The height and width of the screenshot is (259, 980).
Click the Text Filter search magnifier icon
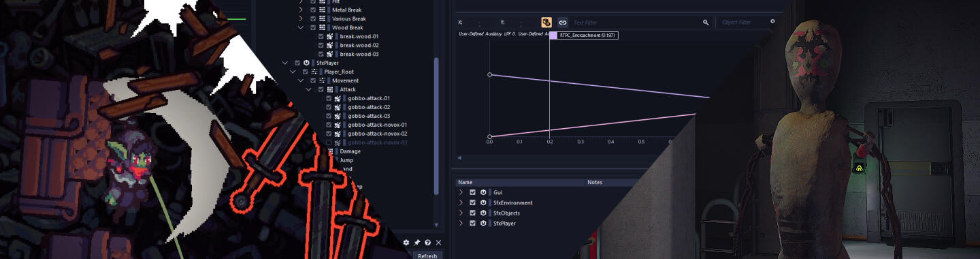pos(706,22)
